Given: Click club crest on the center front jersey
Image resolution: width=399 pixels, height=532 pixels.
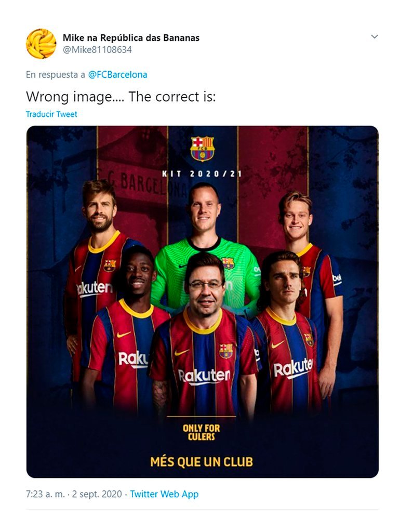Looking at the screenshot, I should (x=226, y=351).
